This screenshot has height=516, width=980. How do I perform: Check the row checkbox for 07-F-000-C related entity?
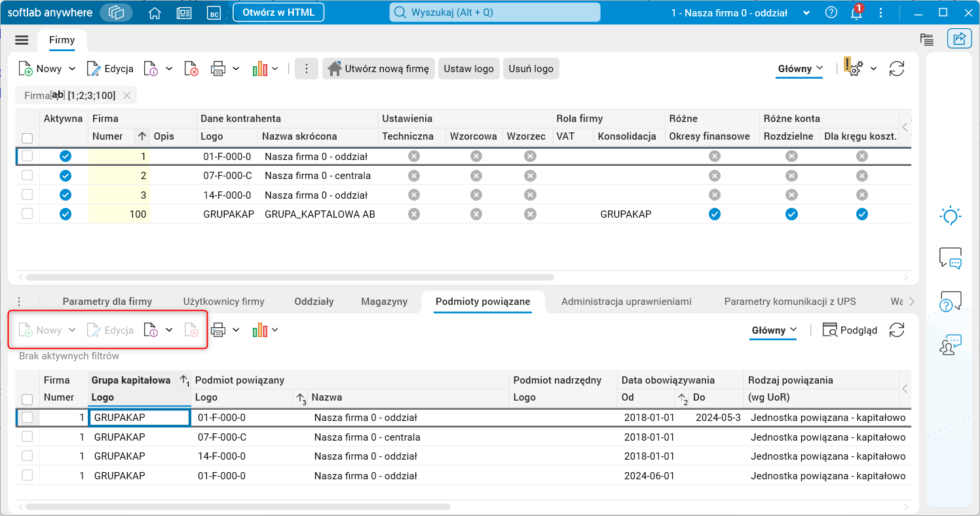(27, 437)
